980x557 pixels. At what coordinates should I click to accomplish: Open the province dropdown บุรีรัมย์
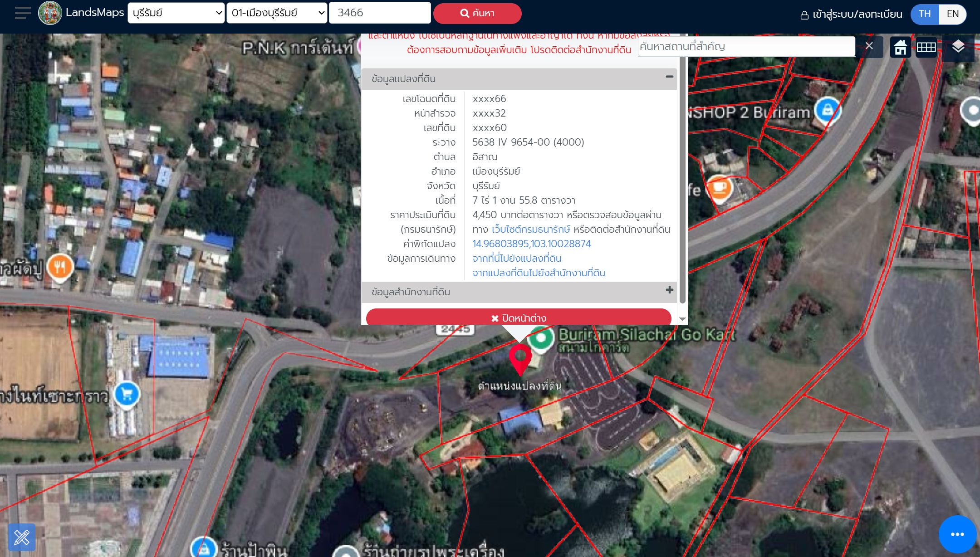coord(176,13)
